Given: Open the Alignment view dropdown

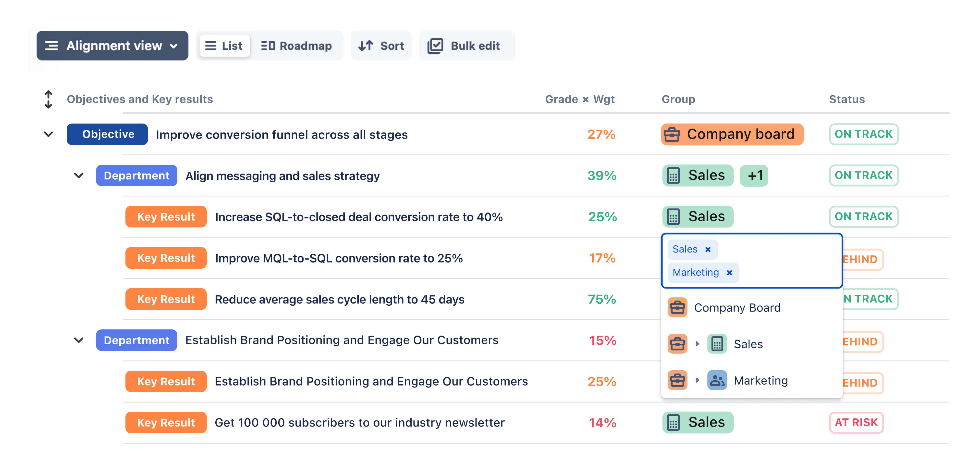Looking at the screenshot, I should click(x=112, y=46).
